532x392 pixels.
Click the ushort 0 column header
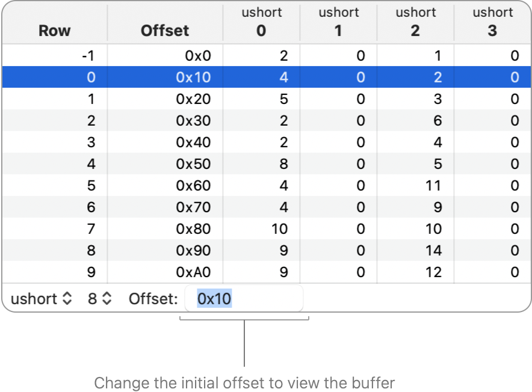coord(261,21)
